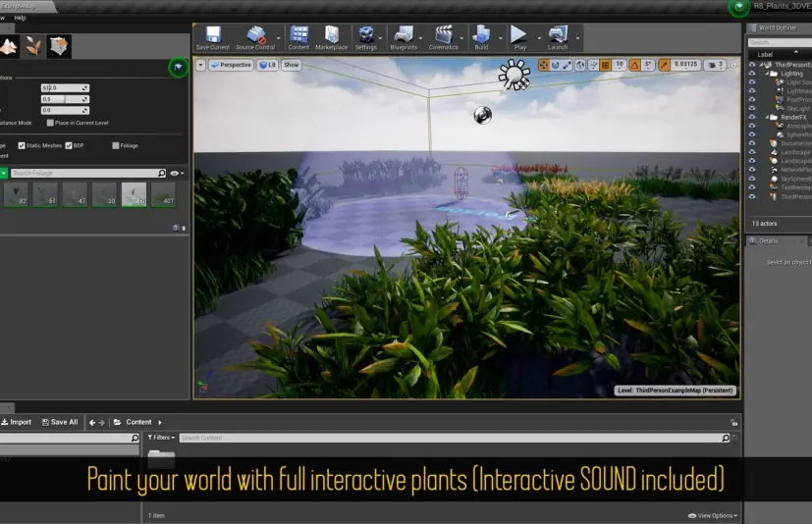Select foliage thumbnail showing count 401

point(163,194)
